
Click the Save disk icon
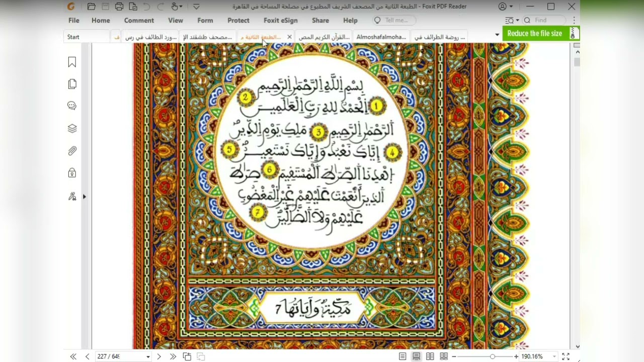(x=106, y=7)
